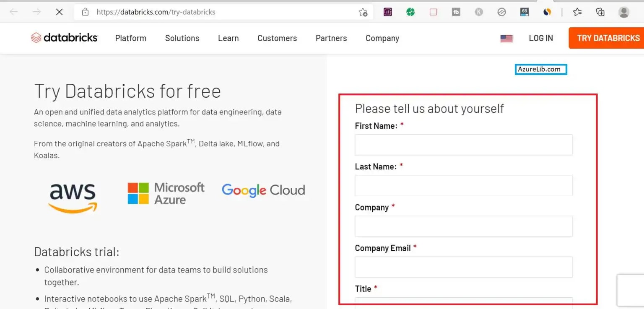Click the LOG IN link

(x=541, y=38)
